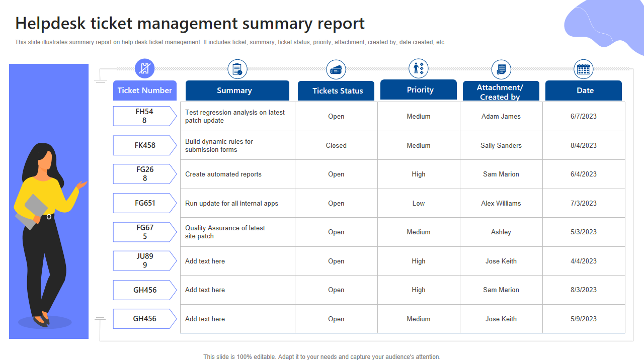Click date cell '5/9/2023'

(x=584, y=319)
